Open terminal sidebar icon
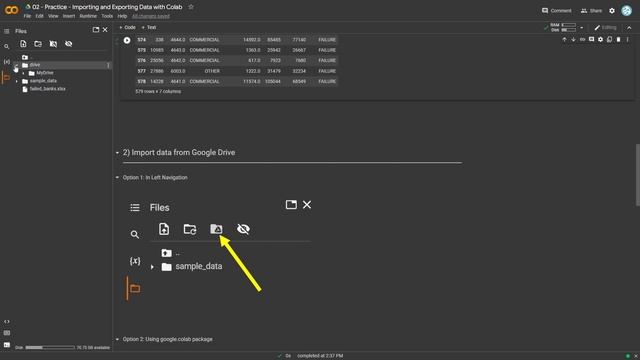This screenshot has width=640, height=360. click(x=7, y=345)
